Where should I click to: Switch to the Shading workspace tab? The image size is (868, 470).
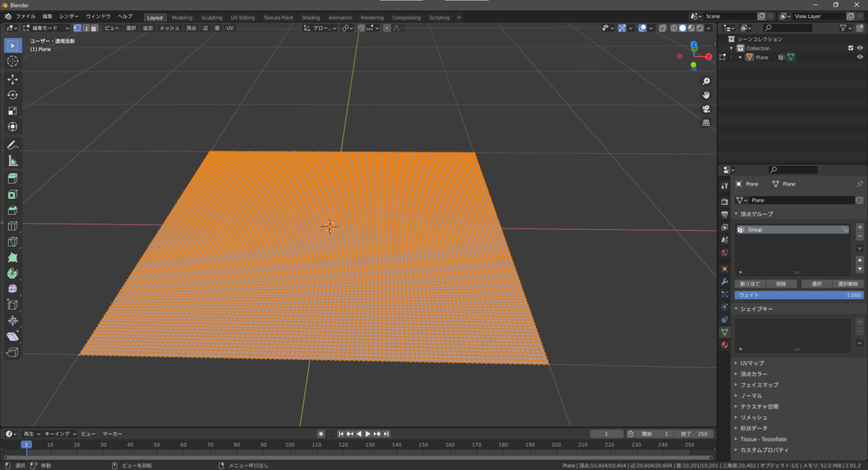point(311,17)
